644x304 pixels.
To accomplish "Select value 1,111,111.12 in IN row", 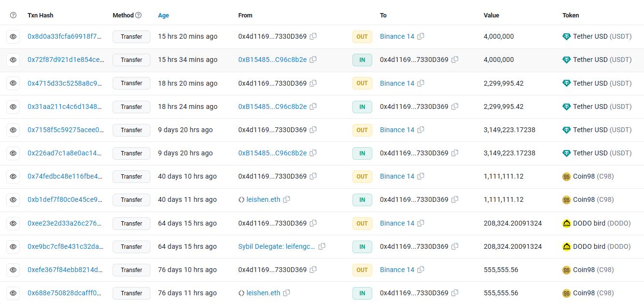I will [503, 199].
